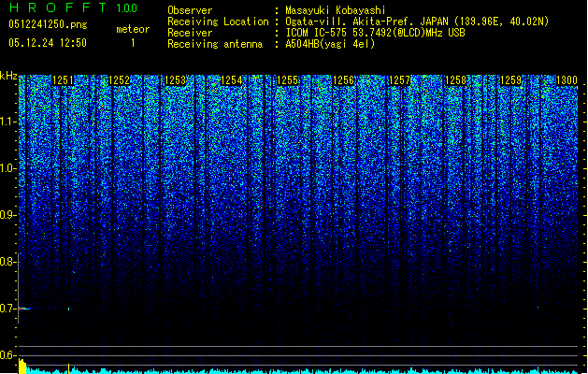Screen dimensions: 588x374
Task: Click the A504HB(yagi 4el) antenna text
Action: (330, 44)
